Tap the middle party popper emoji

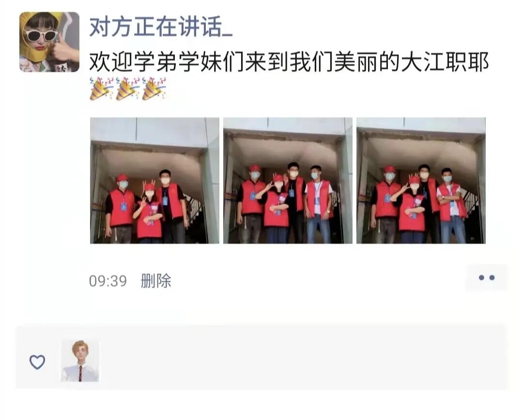click(128, 89)
